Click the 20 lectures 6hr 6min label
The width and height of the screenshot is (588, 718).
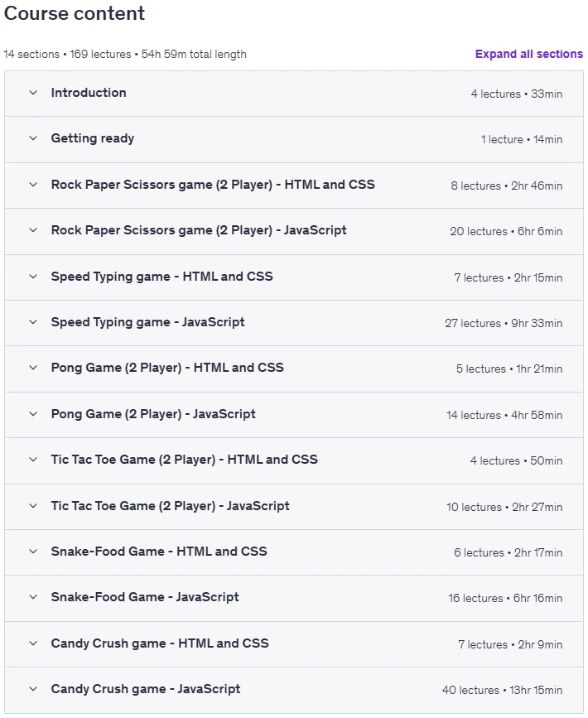point(506,231)
